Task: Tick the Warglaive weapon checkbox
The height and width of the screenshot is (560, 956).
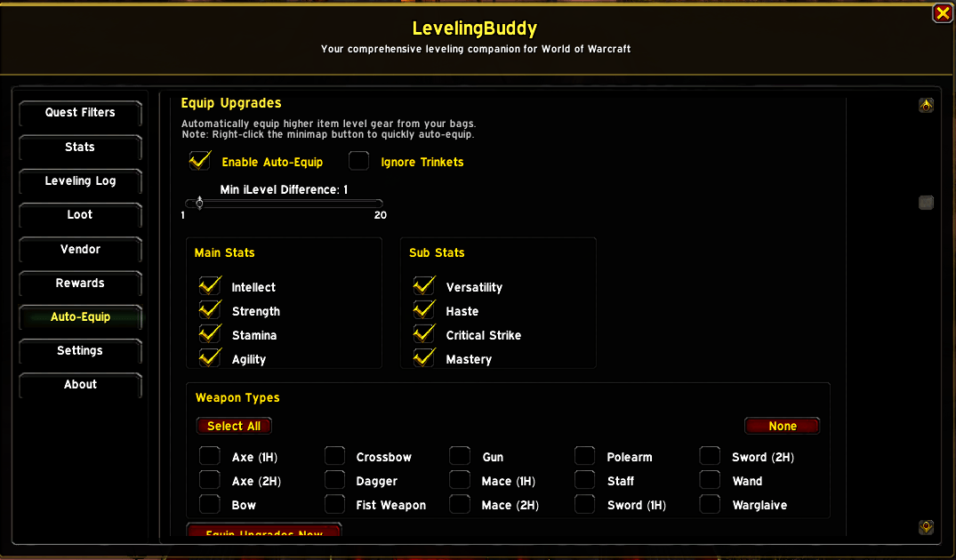Action: click(711, 504)
